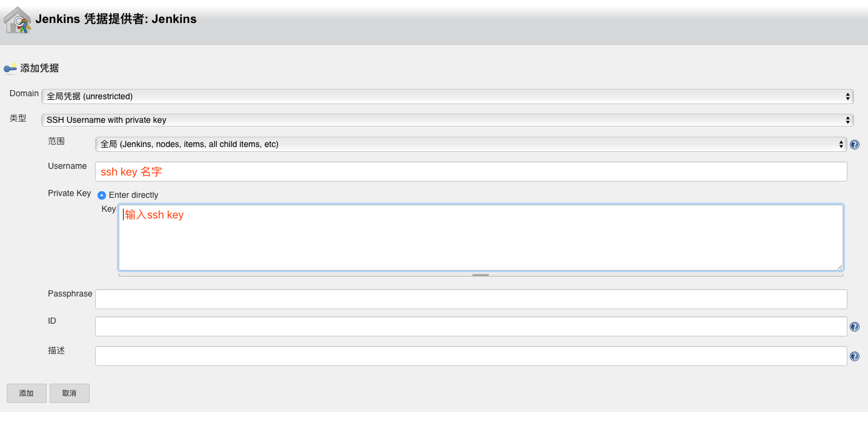Open the 范围 scope dropdown
868x432 pixels.
coord(471,144)
